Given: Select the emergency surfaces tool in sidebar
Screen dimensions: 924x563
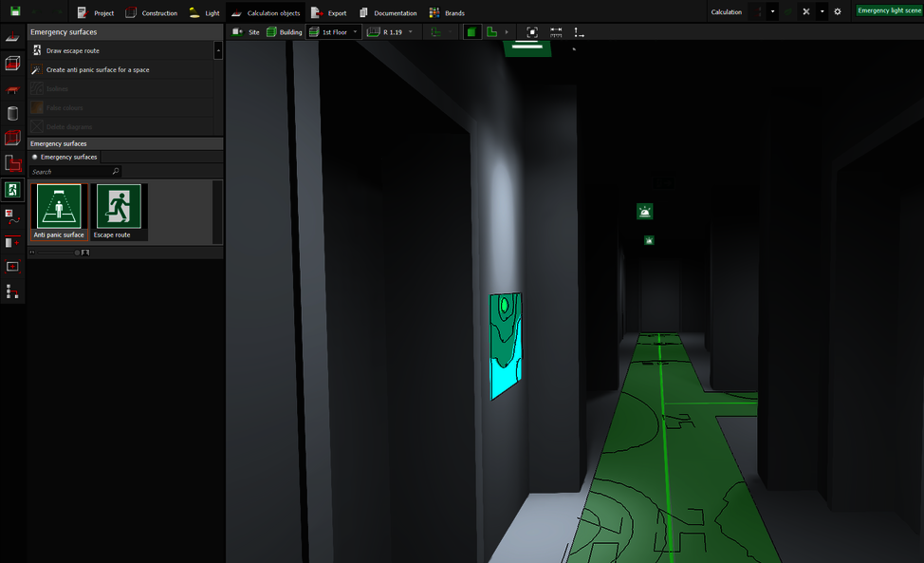Looking at the screenshot, I should click(12, 189).
